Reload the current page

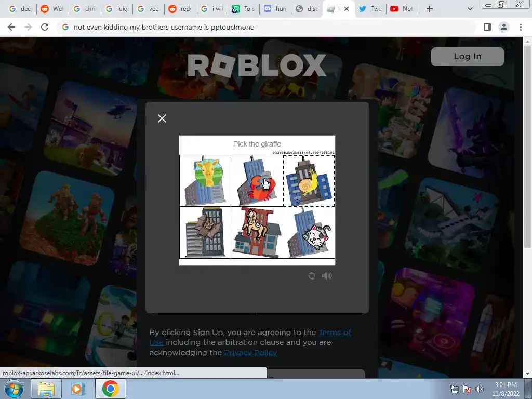tap(45, 27)
